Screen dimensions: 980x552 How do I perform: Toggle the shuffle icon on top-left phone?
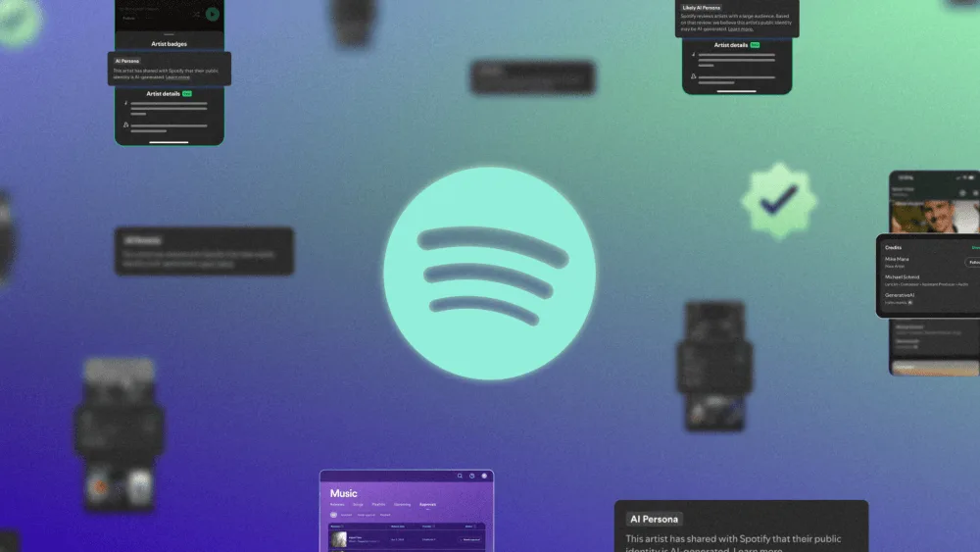point(196,15)
